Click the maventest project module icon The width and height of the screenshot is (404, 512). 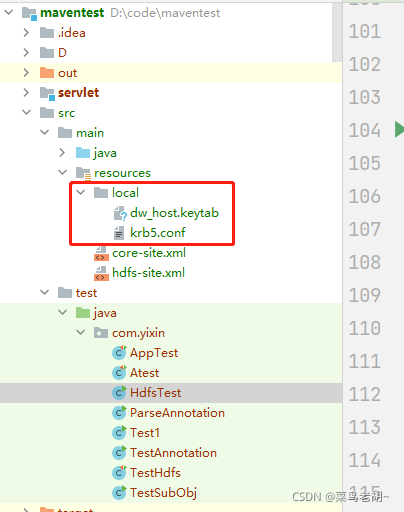point(29,13)
